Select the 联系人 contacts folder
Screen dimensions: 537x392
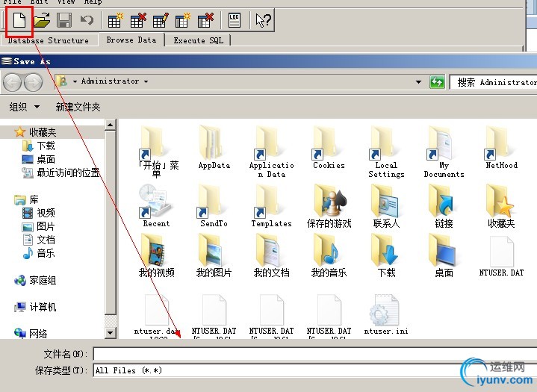point(386,205)
